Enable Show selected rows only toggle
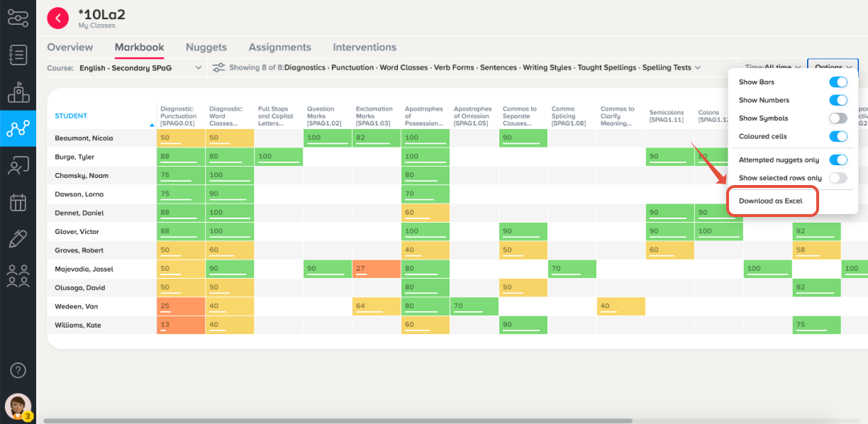 pos(838,178)
